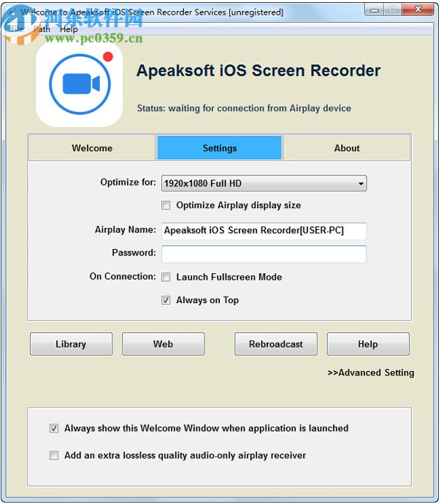Switch to the Welcome tab
441x504 pixels.
pos(92,148)
